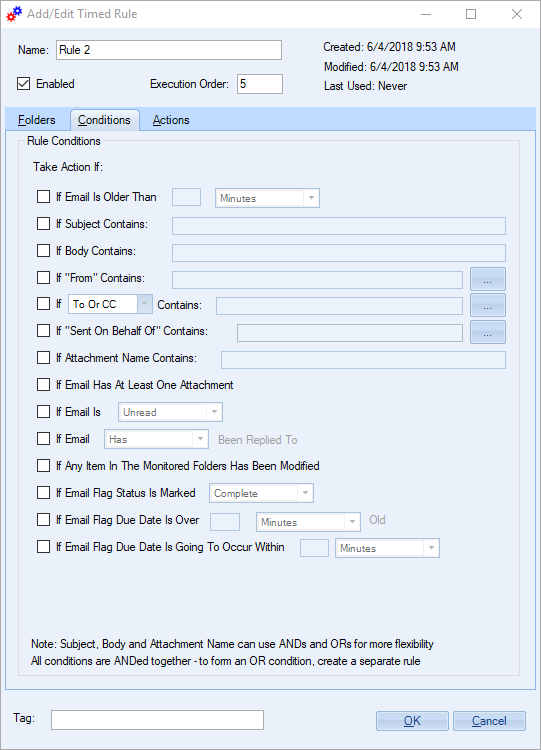
Task: Switch to the Actions tab
Action: coord(171,120)
